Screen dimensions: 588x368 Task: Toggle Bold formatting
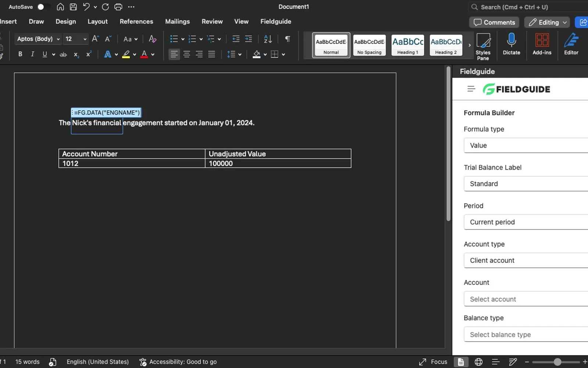(x=20, y=54)
